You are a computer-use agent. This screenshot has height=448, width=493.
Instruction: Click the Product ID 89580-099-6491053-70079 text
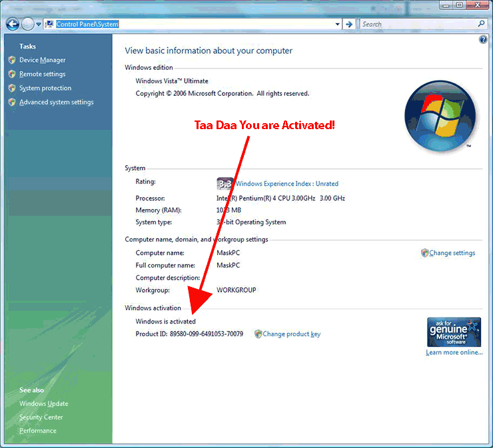pyautogui.click(x=189, y=334)
